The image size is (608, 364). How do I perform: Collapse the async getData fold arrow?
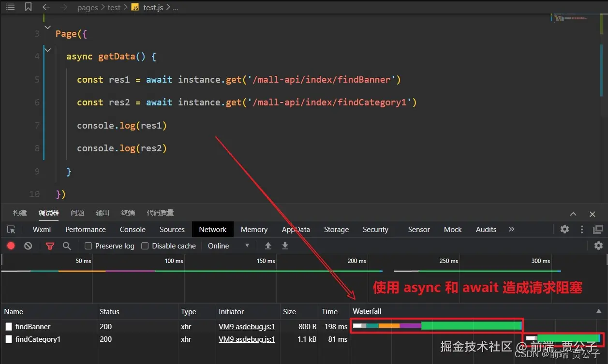click(x=47, y=50)
